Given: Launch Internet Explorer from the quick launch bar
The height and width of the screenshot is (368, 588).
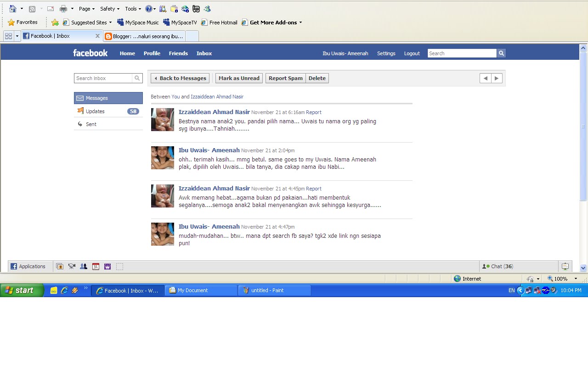Looking at the screenshot, I should pyautogui.click(x=64, y=290).
